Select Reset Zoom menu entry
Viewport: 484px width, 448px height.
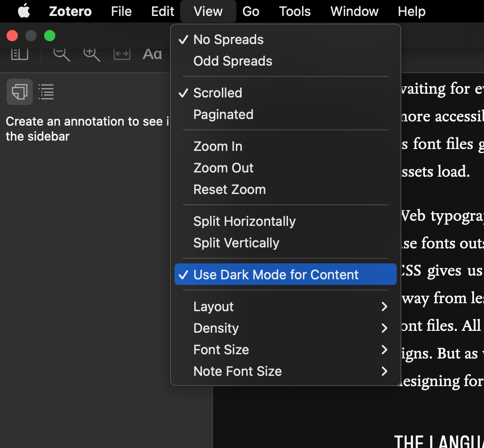pos(229,189)
